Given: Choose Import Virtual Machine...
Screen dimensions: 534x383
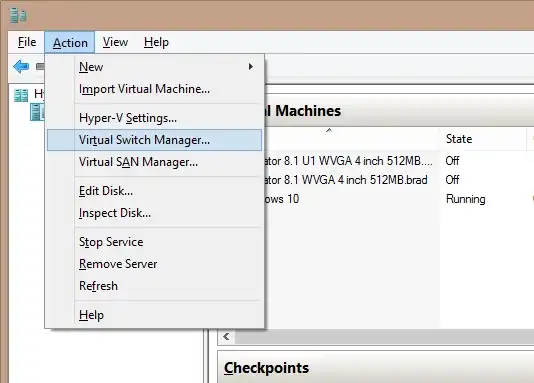Looking at the screenshot, I should [x=155, y=89].
